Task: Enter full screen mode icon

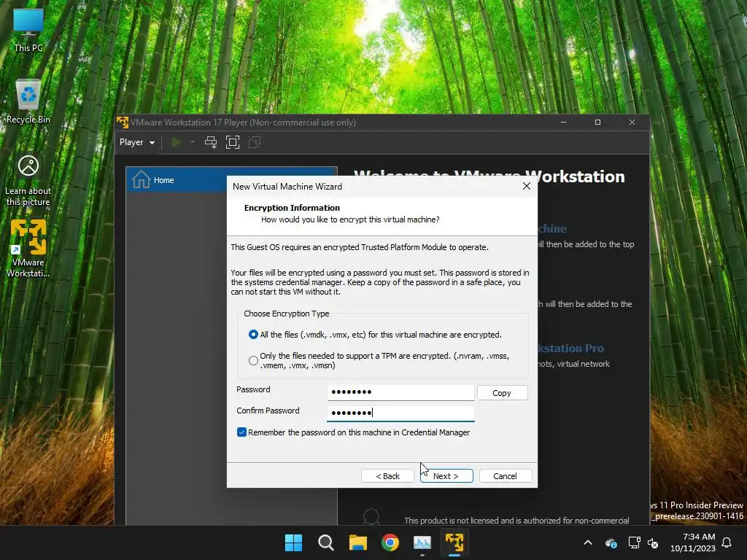Action: [233, 142]
